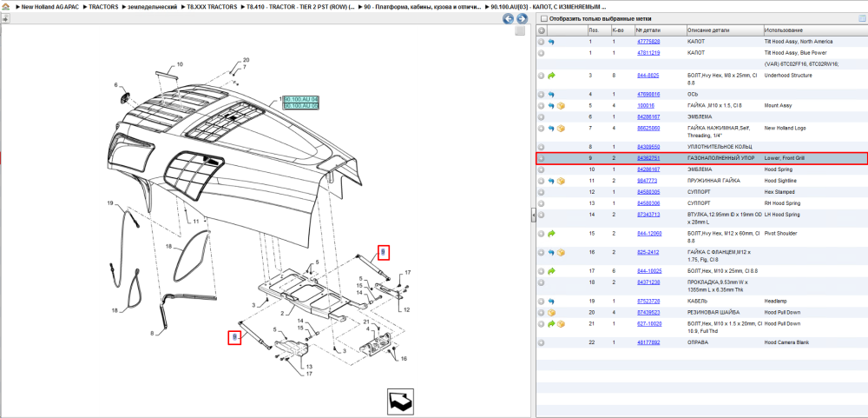Add part 84309550 with its plus icon
This screenshot has width=868, height=418.
pos(542,147)
